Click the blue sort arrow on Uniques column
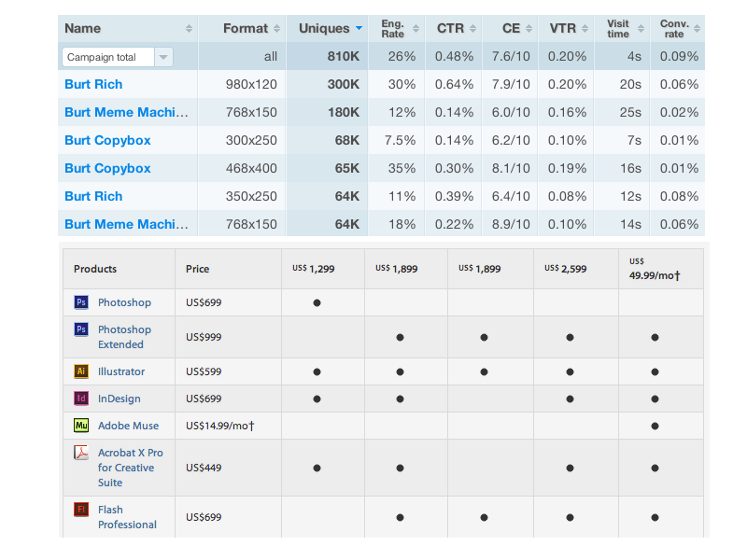The width and height of the screenshot is (747, 560). tap(359, 28)
